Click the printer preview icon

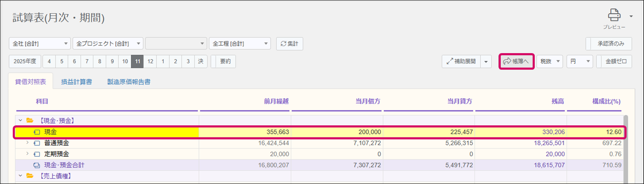click(x=614, y=16)
